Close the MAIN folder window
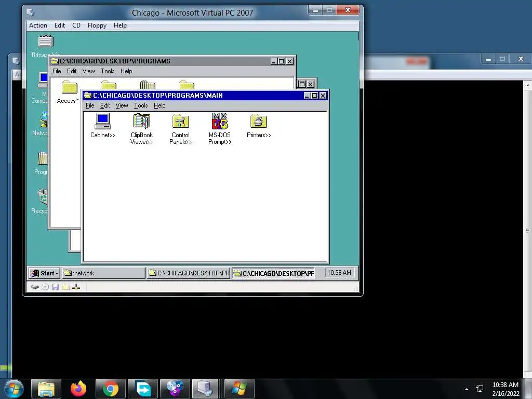This screenshot has height=399, width=532. [x=323, y=96]
